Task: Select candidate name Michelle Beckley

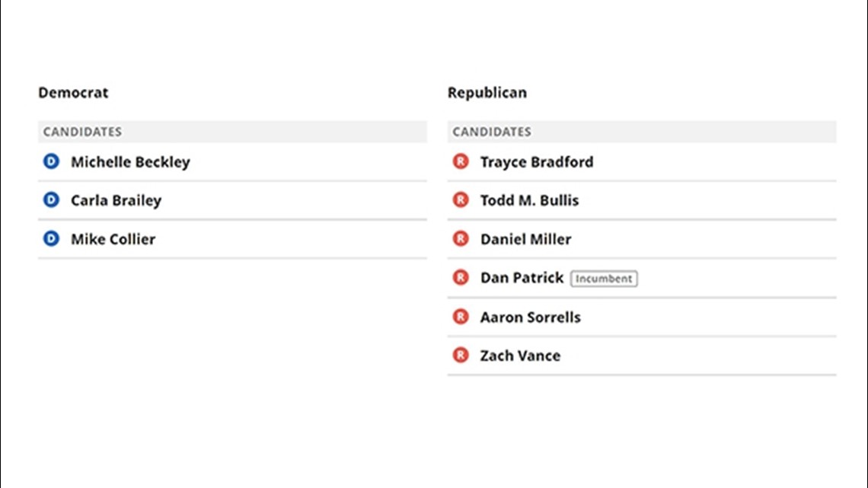Action: 131,162
